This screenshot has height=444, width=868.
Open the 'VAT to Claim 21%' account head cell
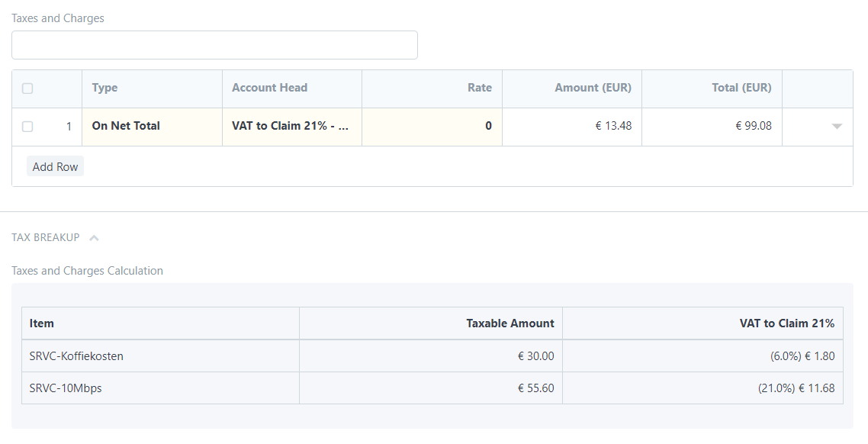click(x=291, y=127)
